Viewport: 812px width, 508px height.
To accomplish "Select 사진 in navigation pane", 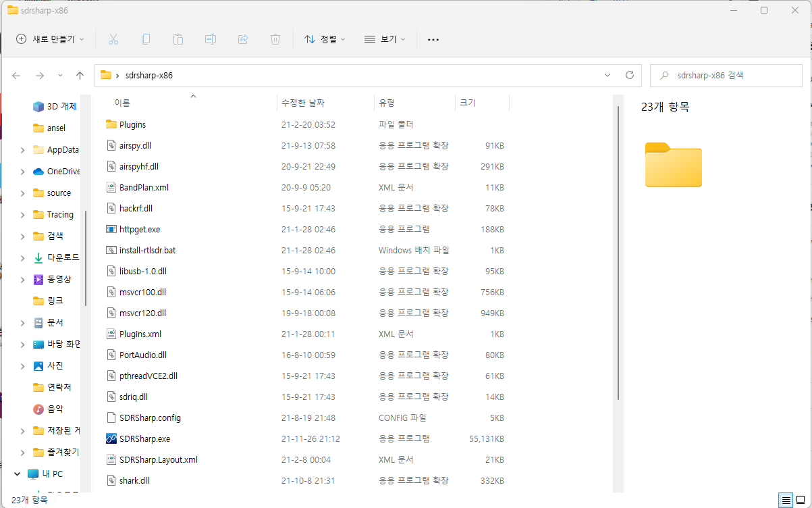I will 55,365.
